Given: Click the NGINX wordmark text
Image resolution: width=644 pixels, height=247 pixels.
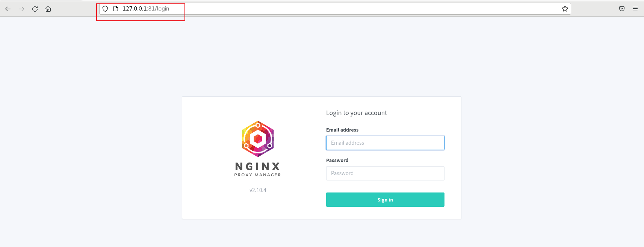Looking at the screenshot, I should (x=258, y=167).
